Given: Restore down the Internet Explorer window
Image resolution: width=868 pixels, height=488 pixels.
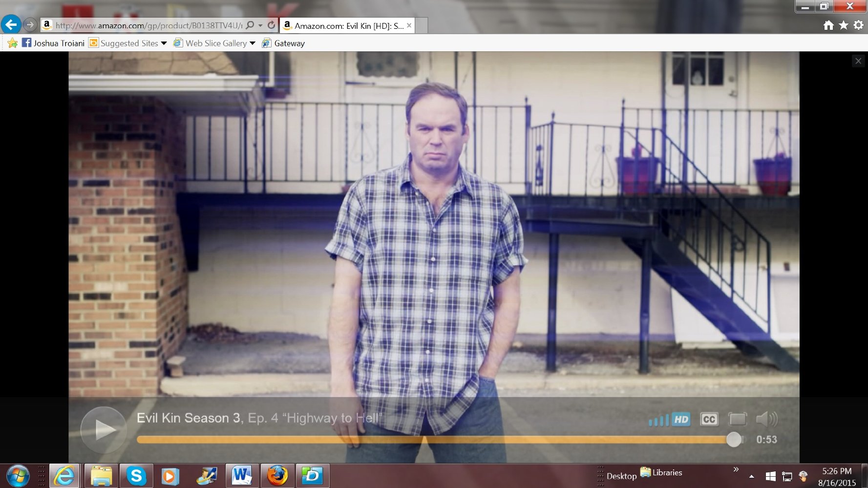Looking at the screenshot, I should point(824,6).
